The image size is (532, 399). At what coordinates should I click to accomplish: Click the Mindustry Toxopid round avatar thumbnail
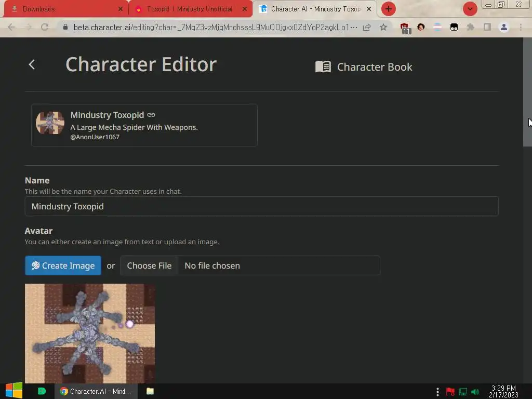50,123
